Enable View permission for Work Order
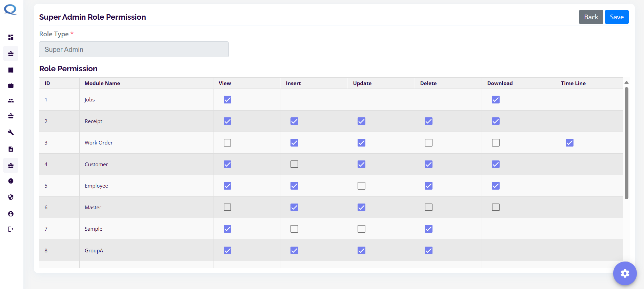This screenshot has height=289, width=644. [x=227, y=143]
